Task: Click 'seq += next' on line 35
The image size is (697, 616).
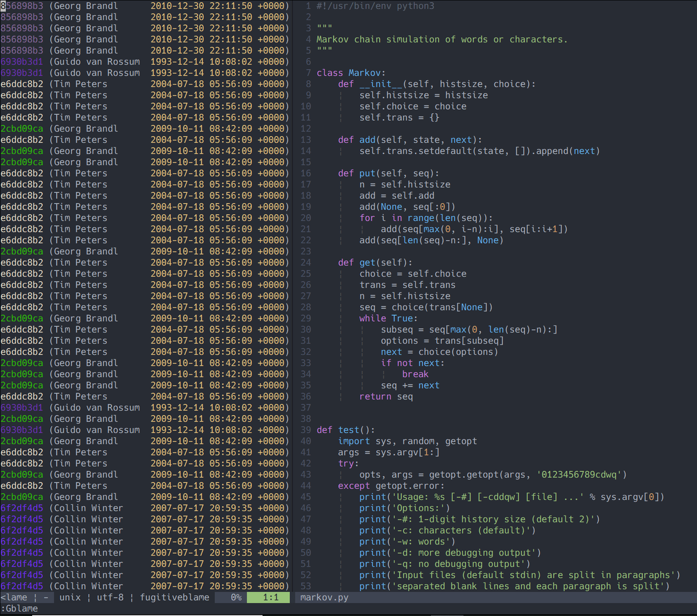Action: pos(410,386)
